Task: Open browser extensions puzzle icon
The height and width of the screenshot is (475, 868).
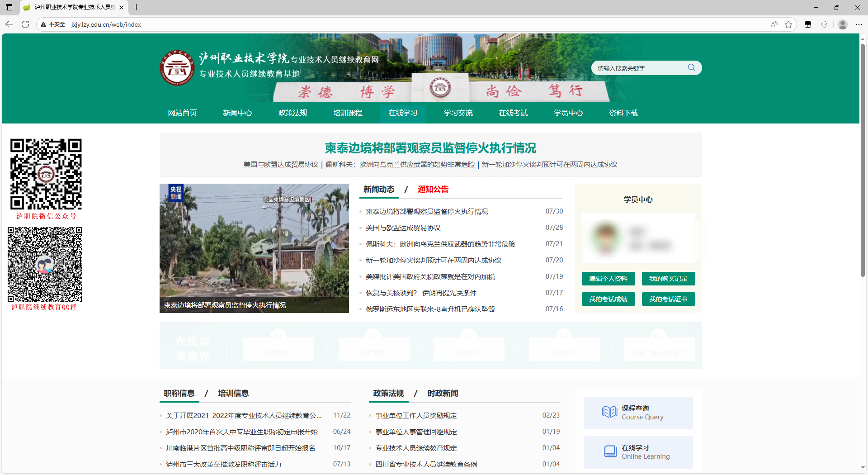Action: (824, 24)
